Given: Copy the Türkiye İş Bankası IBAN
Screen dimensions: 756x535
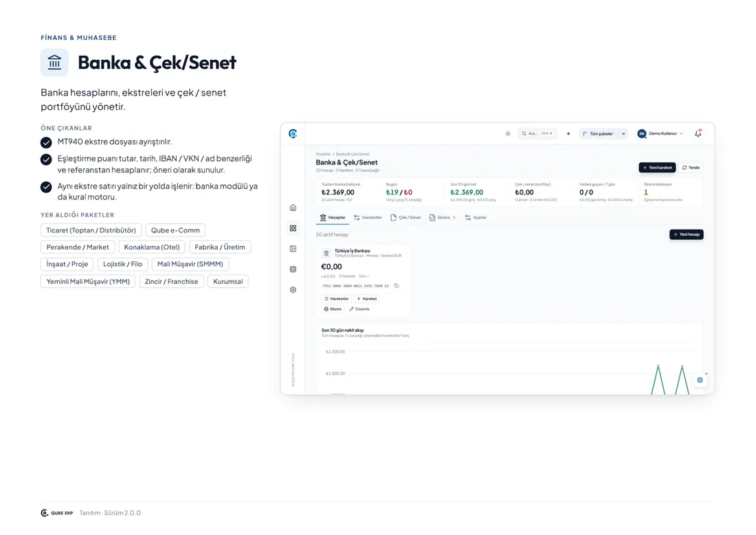Looking at the screenshot, I should tap(397, 285).
